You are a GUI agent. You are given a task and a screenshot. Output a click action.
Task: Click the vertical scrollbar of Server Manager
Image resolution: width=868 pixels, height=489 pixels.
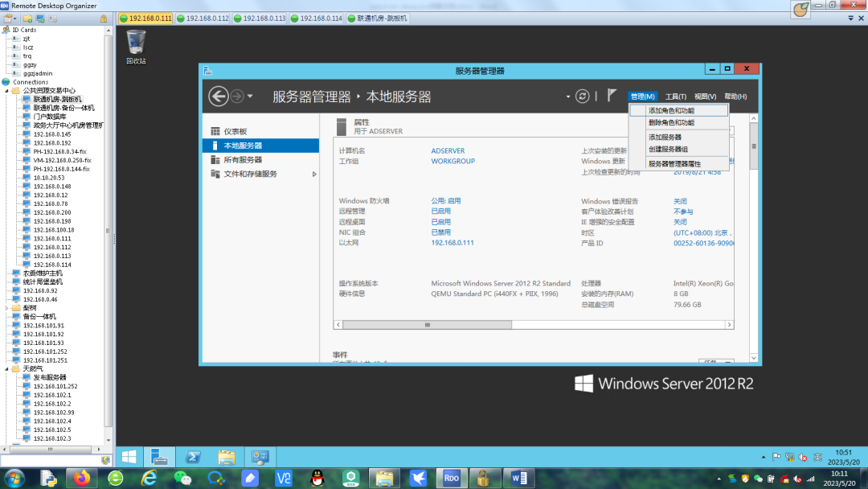coord(753,146)
